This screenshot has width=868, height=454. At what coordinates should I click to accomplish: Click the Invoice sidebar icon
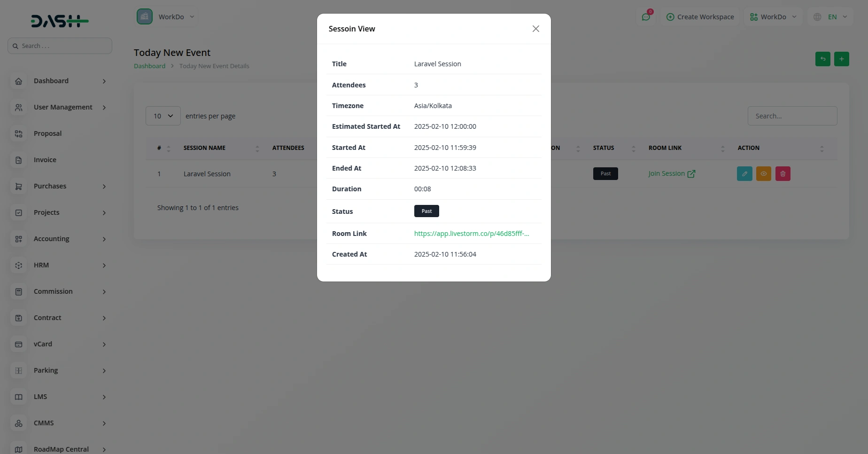pos(19,160)
